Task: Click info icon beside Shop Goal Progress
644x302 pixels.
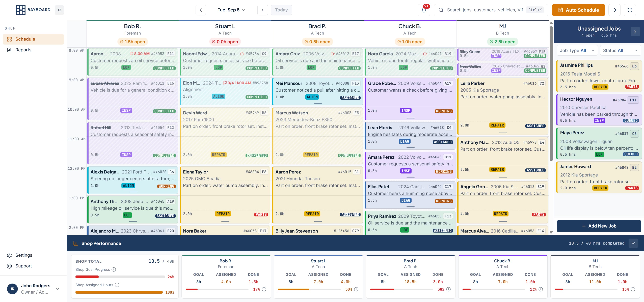Action: tap(114, 269)
